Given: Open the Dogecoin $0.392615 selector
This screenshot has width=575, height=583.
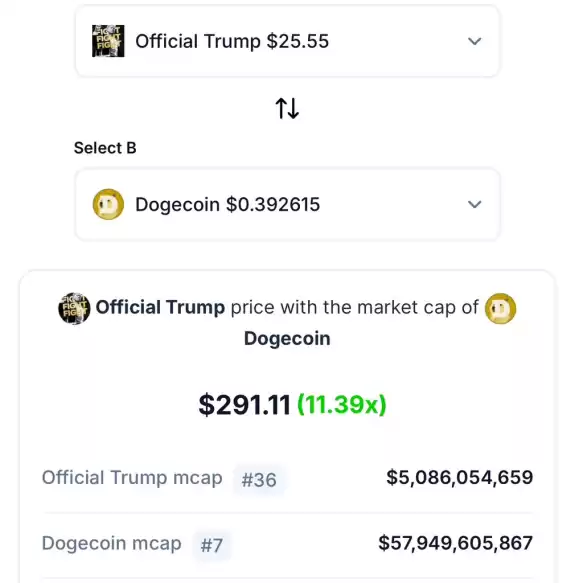Looking at the screenshot, I should [x=287, y=204].
